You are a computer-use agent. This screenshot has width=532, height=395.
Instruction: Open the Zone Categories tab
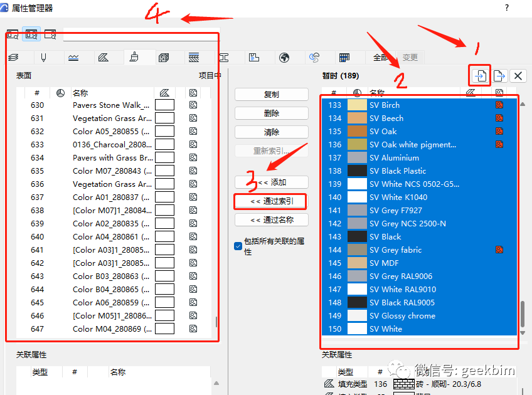pos(254,58)
